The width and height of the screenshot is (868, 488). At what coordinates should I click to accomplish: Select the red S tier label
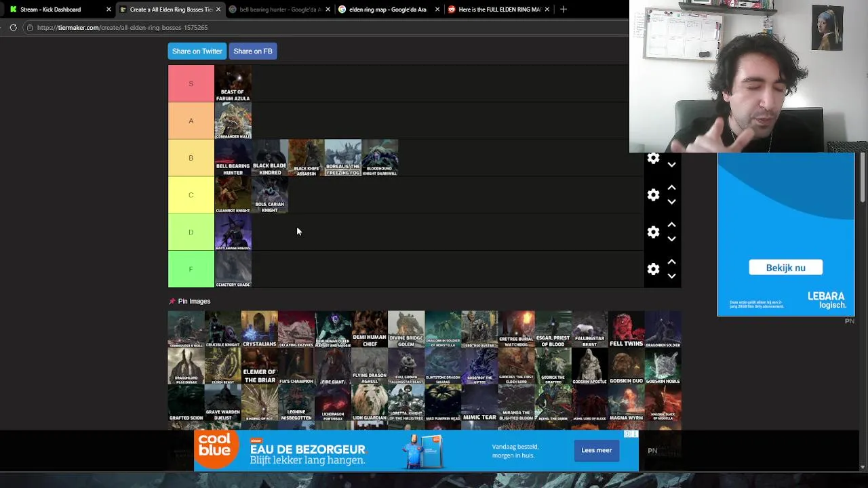tap(191, 83)
